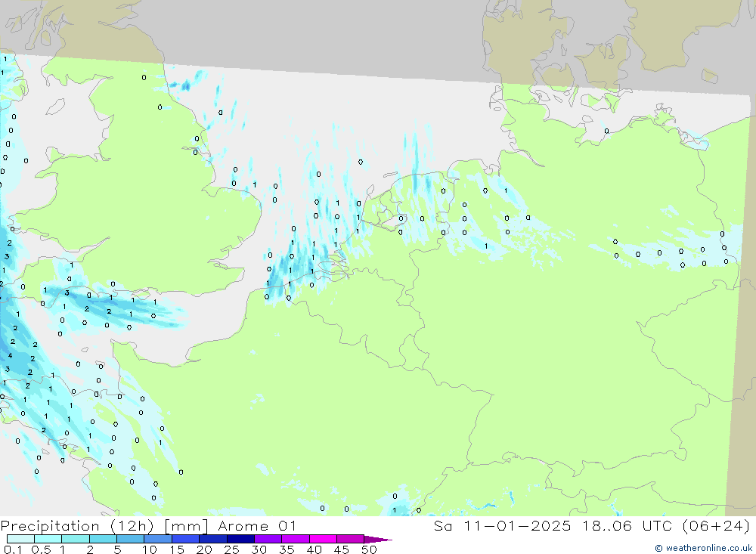Click the 2–5 mm legend swatch
Image resolution: width=756 pixels, height=554 pixels.
click(x=103, y=539)
